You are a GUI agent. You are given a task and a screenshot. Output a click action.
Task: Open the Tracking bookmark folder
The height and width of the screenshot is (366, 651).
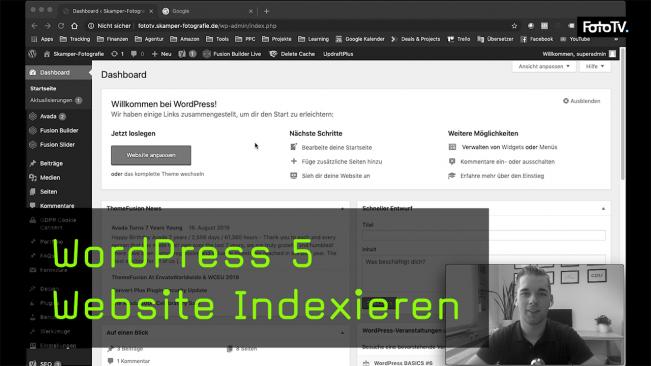pos(75,39)
